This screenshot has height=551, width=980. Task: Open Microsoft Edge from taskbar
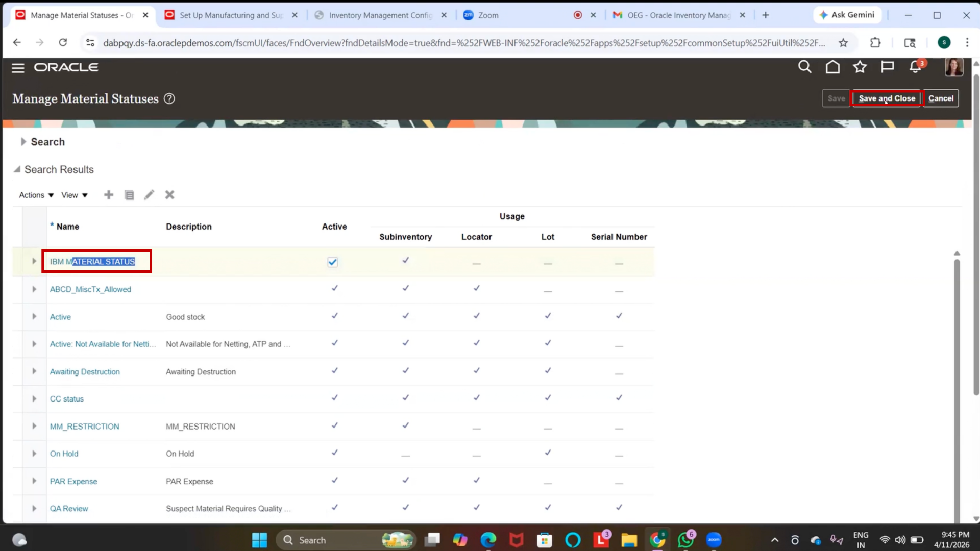pos(488,540)
